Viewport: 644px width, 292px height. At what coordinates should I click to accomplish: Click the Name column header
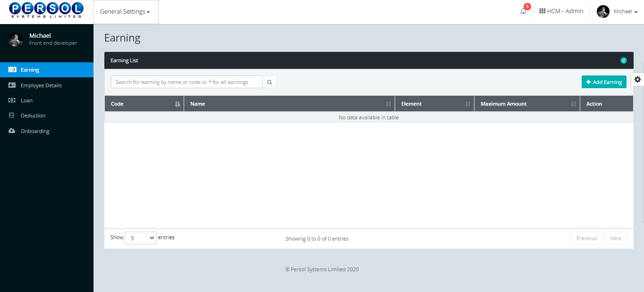click(x=289, y=104)
